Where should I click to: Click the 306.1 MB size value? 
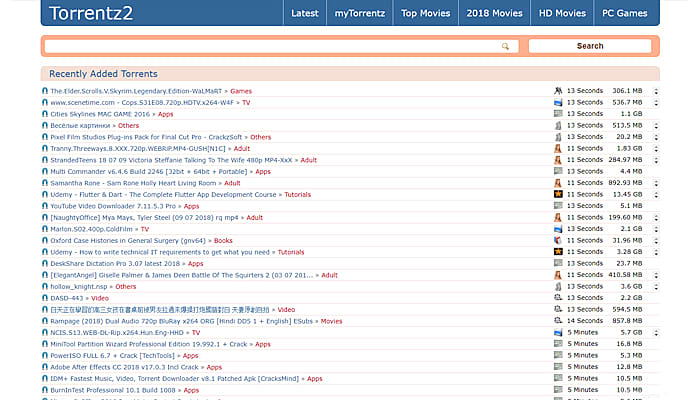(627, 91)
